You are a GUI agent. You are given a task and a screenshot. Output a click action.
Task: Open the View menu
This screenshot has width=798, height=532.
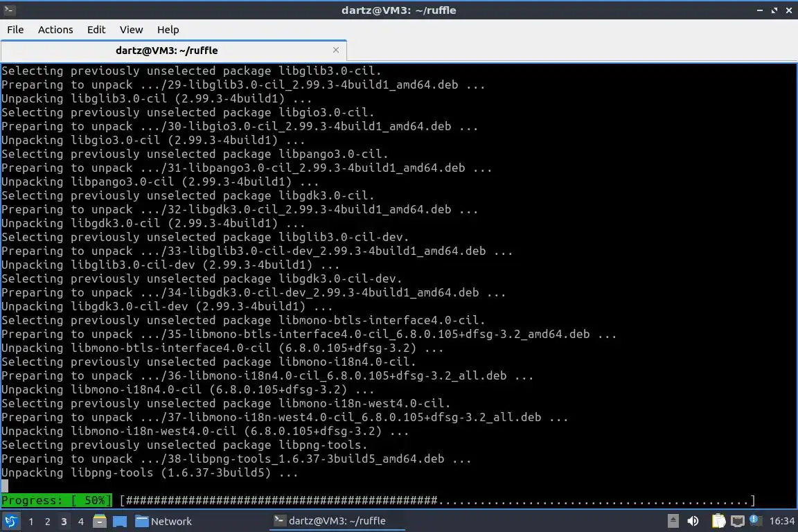(132, 30)
